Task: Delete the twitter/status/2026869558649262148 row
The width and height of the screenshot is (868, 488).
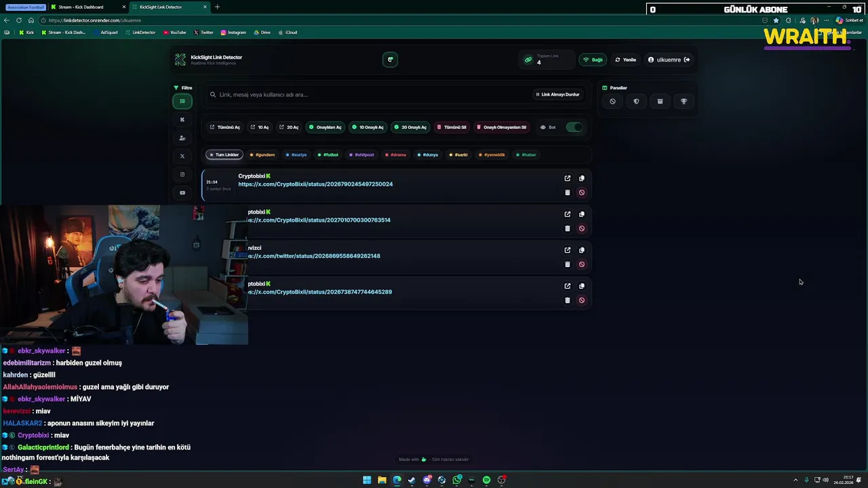Action: 568,264
